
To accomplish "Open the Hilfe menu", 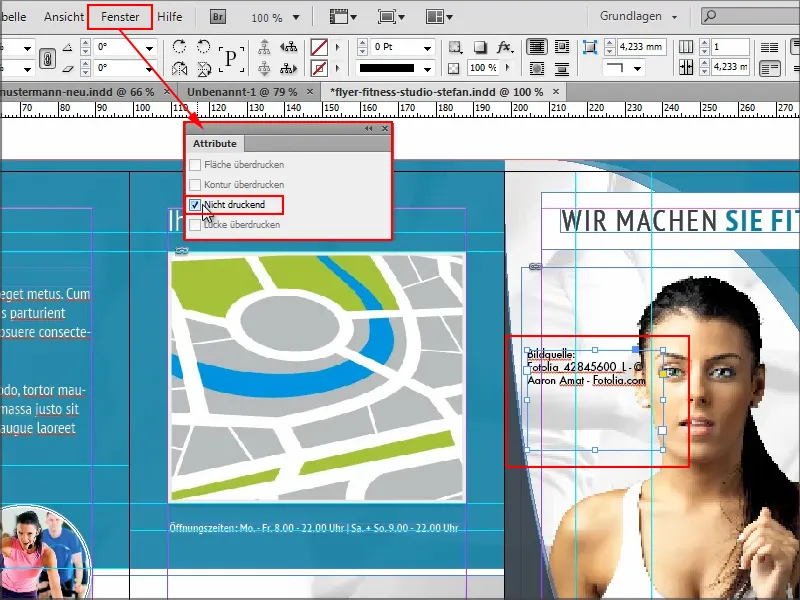I will [169, 17].
